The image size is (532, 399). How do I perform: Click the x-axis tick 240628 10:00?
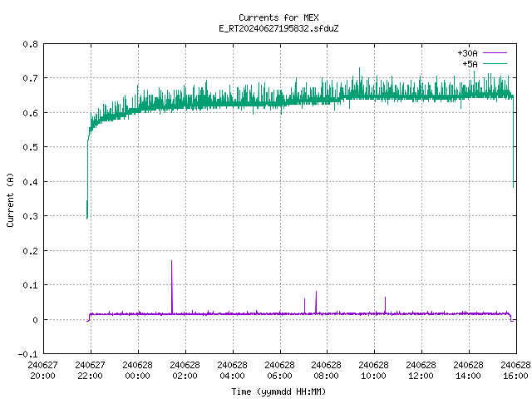point(373,370)
